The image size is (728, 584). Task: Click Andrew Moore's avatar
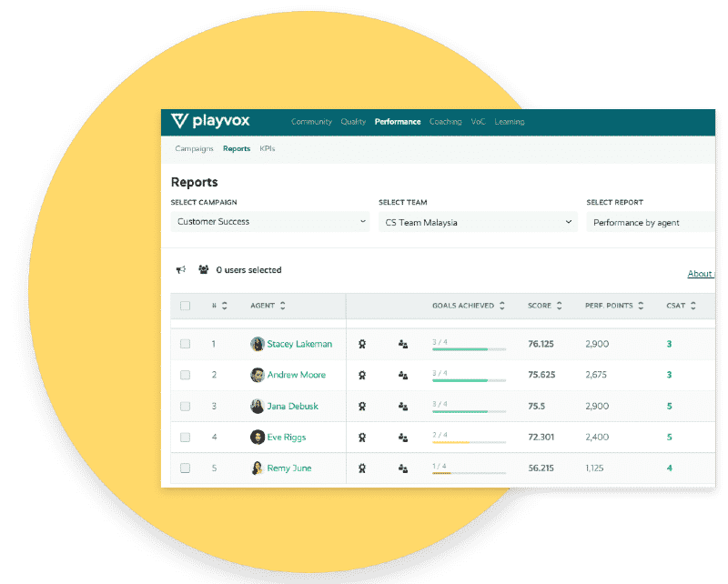pos(258,375)
